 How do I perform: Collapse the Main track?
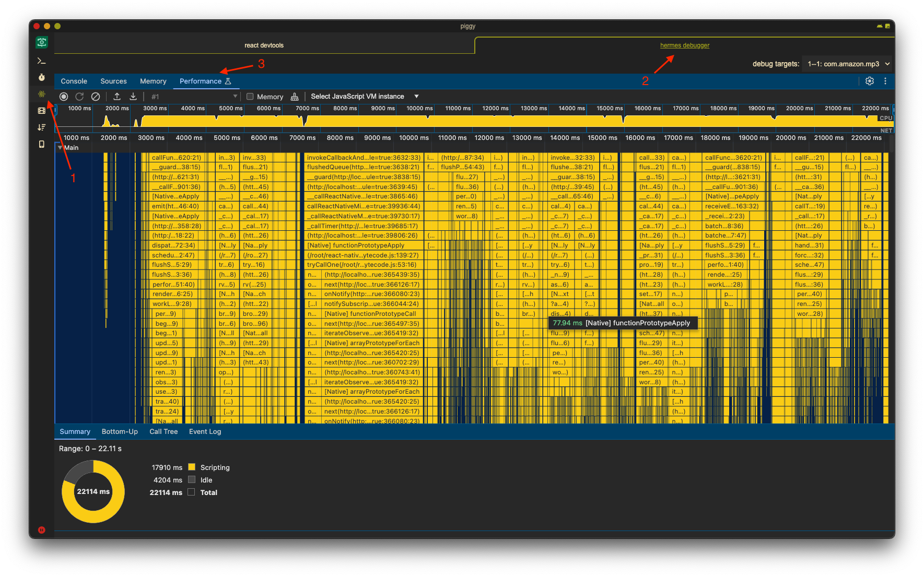coord(60,148)
